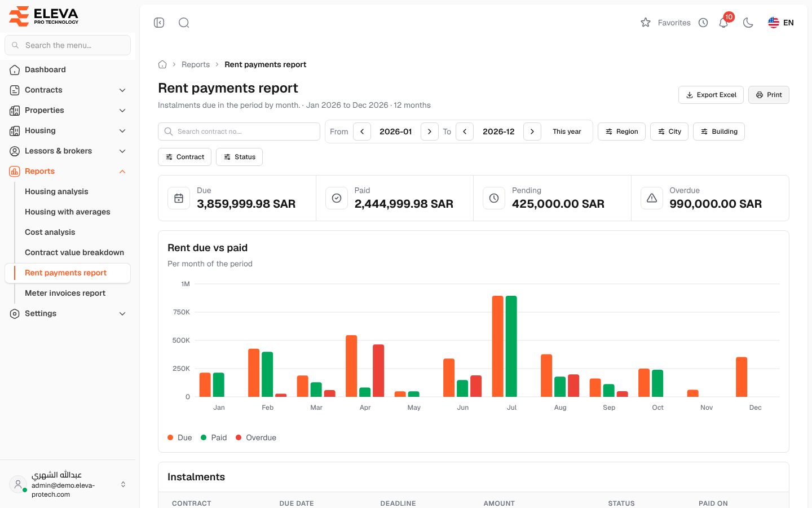812x508 pixels.
Task: Click the Lessors & brokers person icon
Action: pyautogui.click(x=15, y=151)
